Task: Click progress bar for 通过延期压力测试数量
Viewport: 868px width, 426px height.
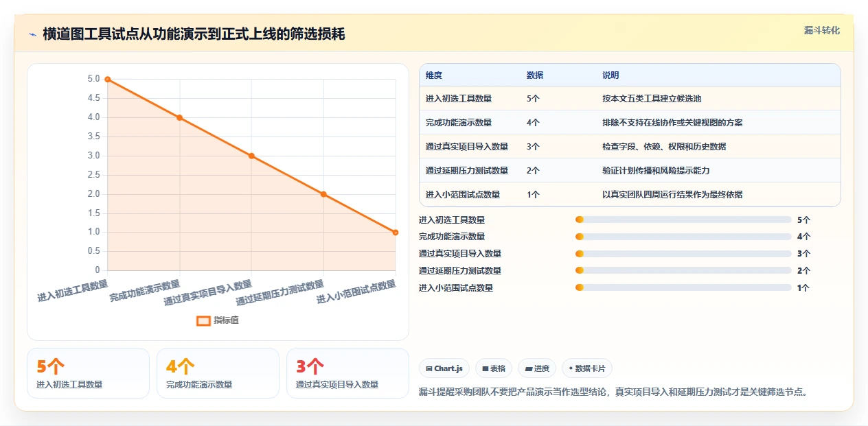Action: point(683,271)
